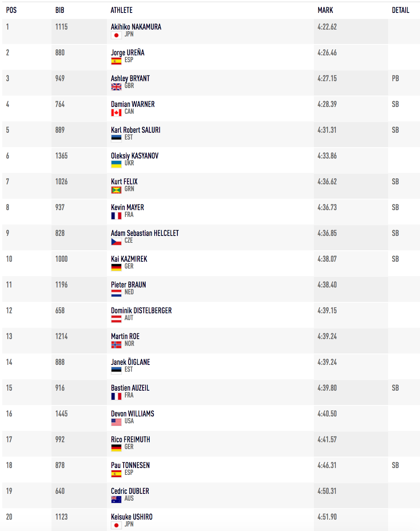Select athlete Dominik DISTELBERGER
This screenshot has width=420, height=531.
coord(141,311)
